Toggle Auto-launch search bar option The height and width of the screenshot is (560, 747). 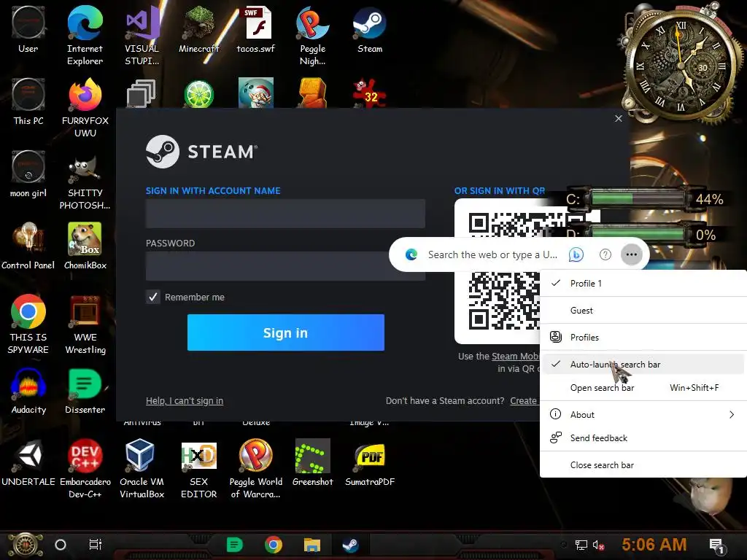[643, 365]
